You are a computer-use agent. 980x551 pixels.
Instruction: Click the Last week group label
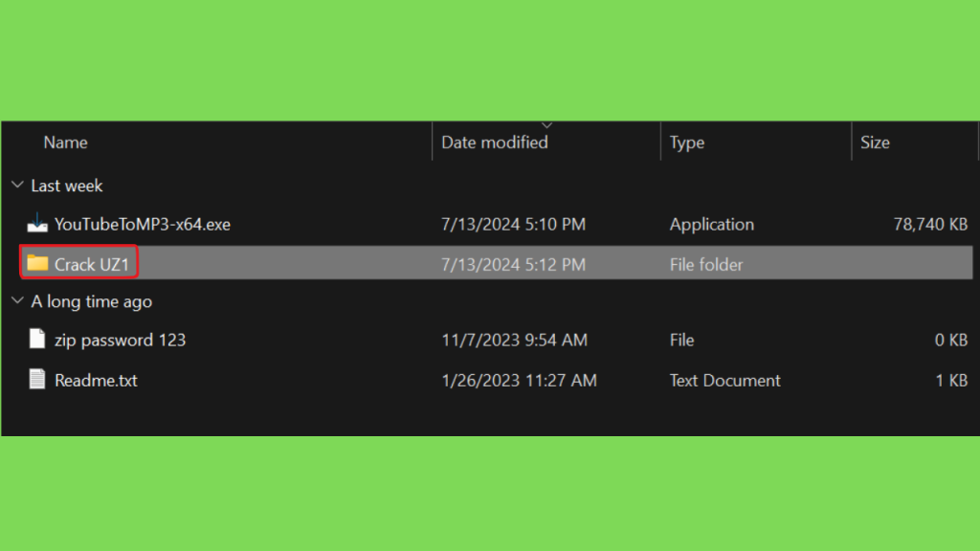[67, 186]
